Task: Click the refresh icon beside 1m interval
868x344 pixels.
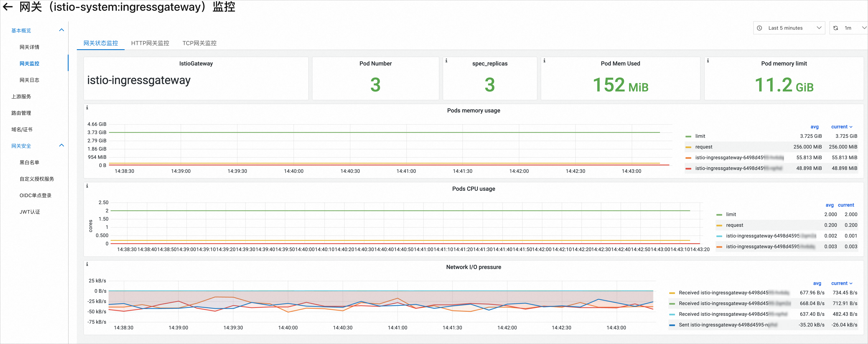Action: tap(835, 28)
